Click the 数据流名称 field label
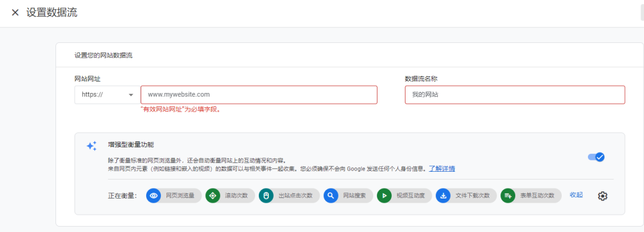 coord(421,79)
